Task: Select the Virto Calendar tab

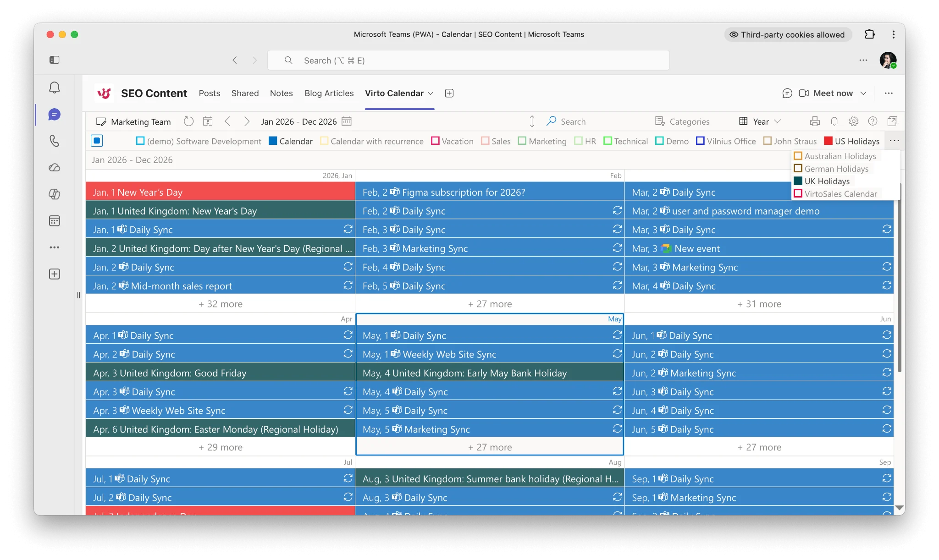Action: click(394, 93)
